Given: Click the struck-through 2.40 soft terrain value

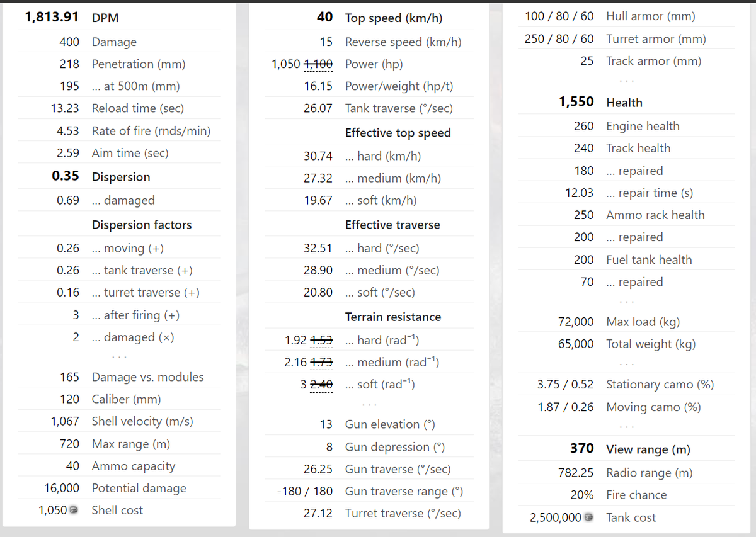Looking at the screenshot, I should click(321, 385).
